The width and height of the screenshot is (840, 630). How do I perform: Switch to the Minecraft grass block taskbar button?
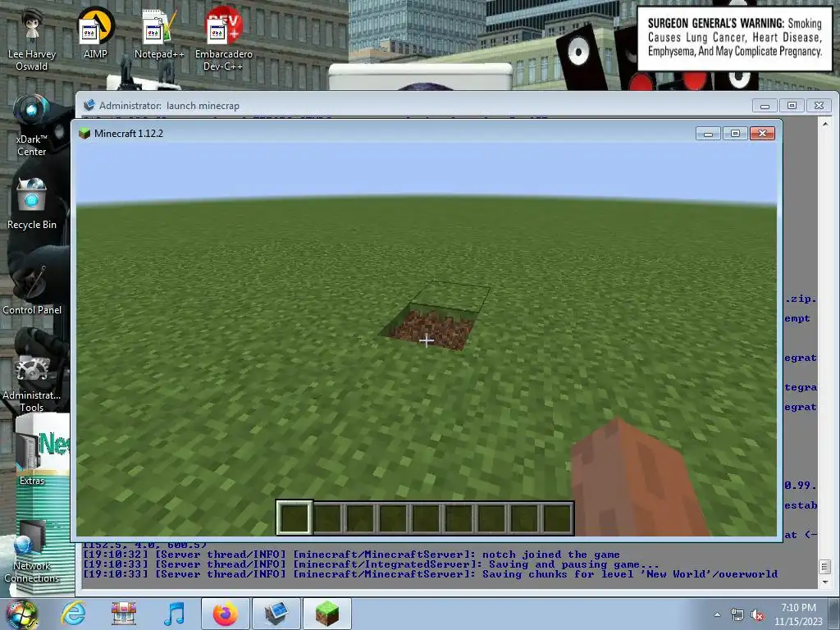[x=327, y=614]
